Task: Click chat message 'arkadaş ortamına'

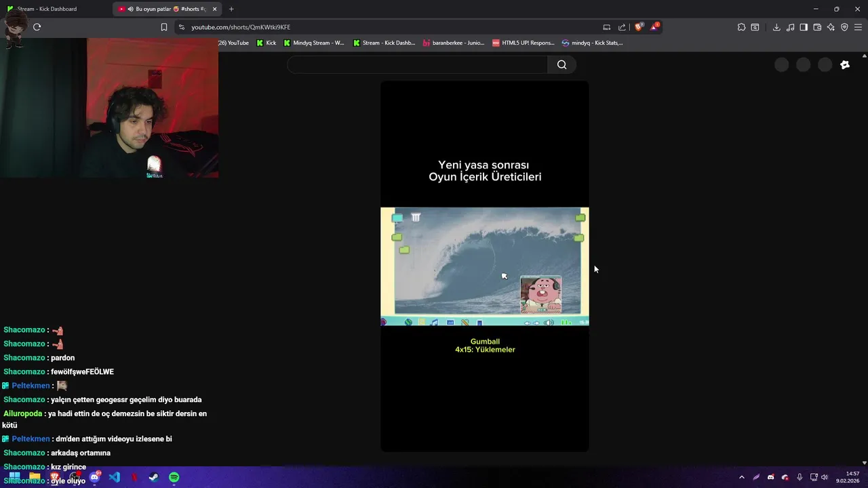Action: 81,453
